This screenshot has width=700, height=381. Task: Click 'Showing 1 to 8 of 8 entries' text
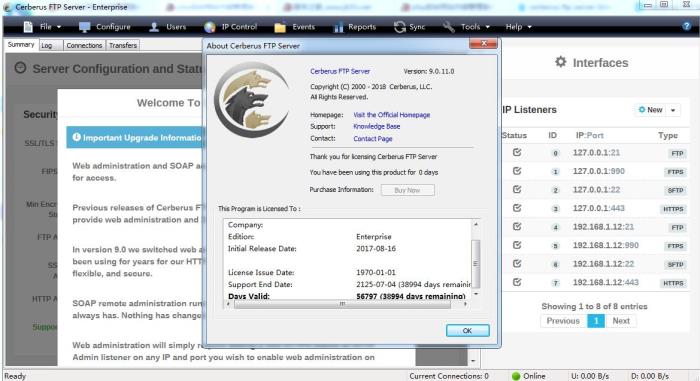click(x=594, y=306)
